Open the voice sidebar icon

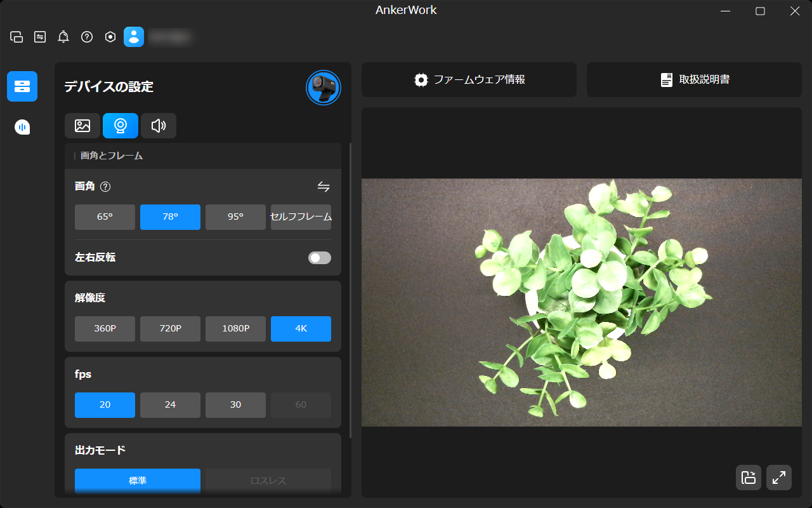22,127
